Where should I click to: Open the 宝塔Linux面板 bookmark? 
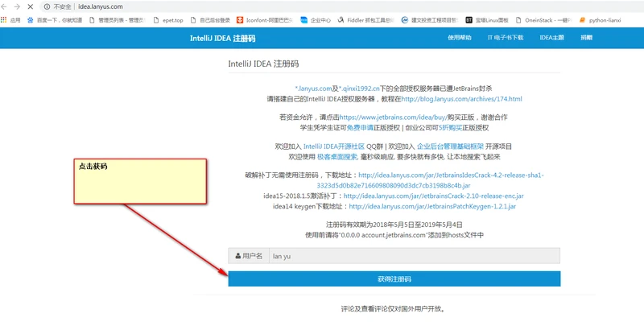click(x=487, y=19)
